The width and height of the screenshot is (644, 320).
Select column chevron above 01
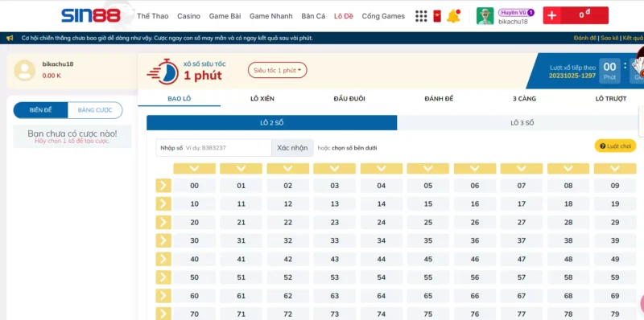coord(241,169)
